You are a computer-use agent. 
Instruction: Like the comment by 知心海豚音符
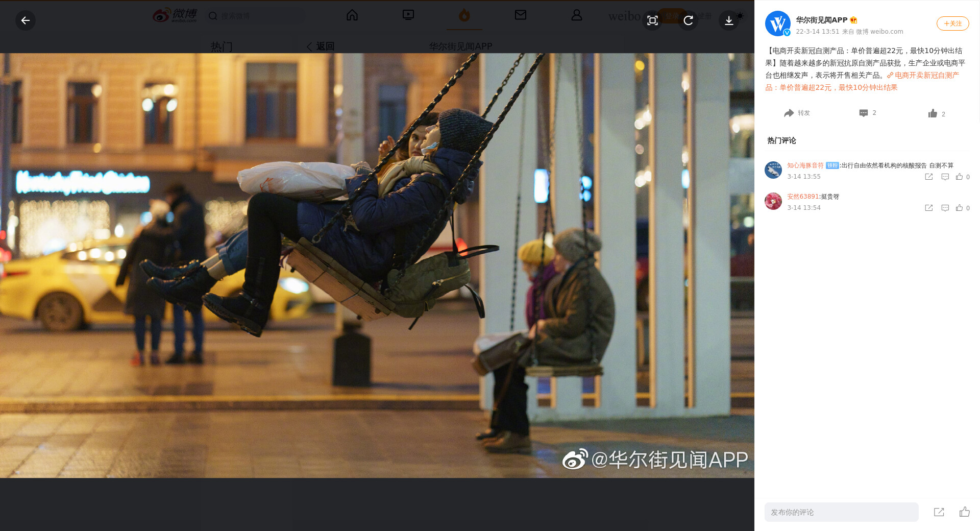coord(960,177)
